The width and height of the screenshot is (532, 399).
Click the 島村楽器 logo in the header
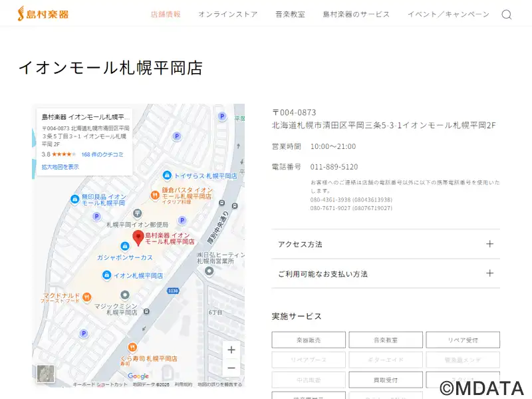[x=43, y=14]
